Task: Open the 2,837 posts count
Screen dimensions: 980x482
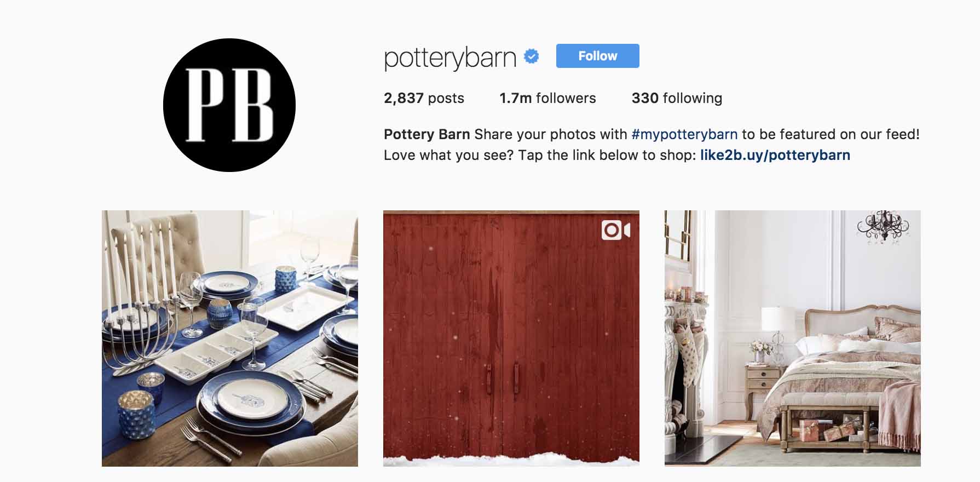Action: point(424,98)
